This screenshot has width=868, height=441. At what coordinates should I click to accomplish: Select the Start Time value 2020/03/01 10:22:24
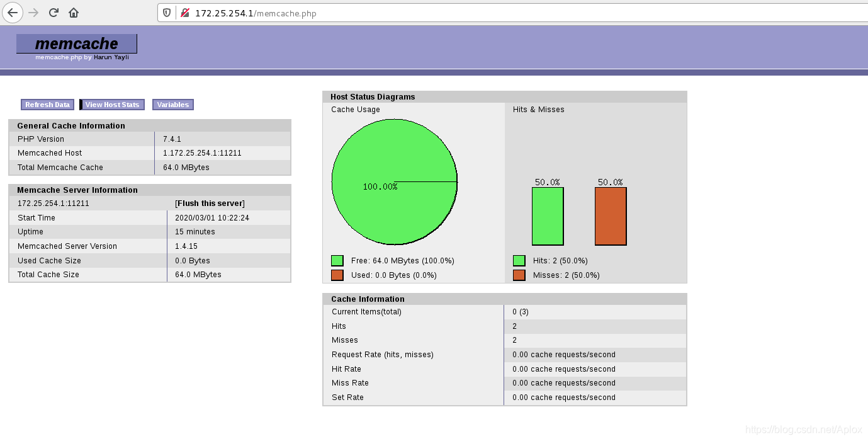tap(212, 218)
